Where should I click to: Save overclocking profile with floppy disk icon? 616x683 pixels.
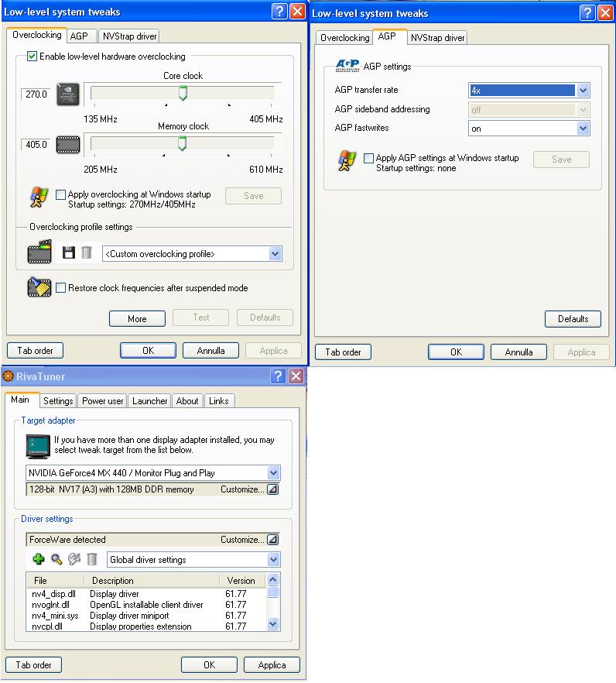(x=68, y=252)
